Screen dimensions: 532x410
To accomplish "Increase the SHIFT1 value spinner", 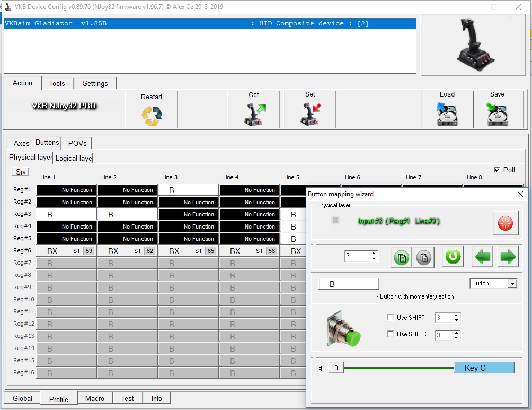I will 456,315.
